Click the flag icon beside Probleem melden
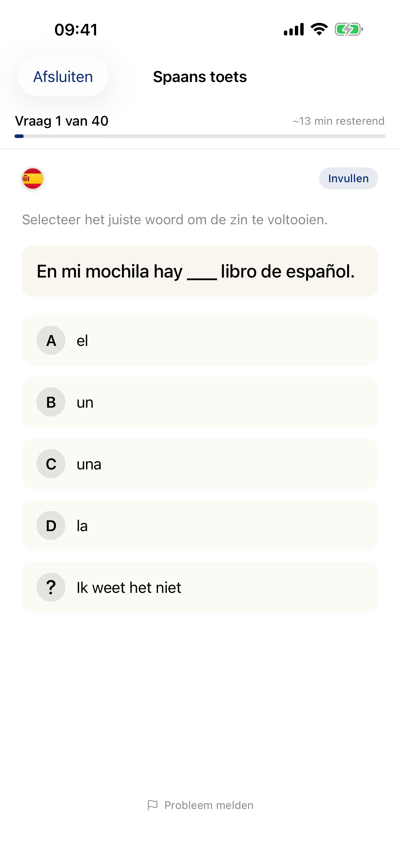Viewport: 400px width, 868px height. tap(152, 805)
